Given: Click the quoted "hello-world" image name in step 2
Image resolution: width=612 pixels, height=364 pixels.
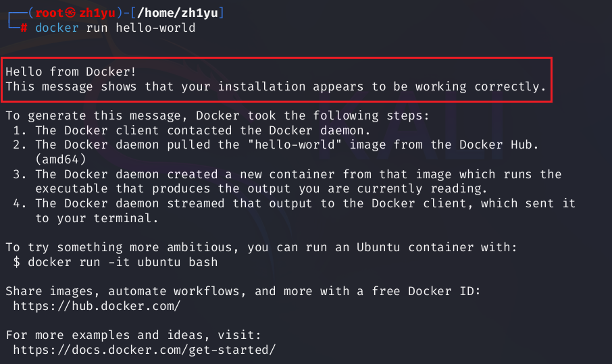Looking at the screenshot, I should [x=302, y=145].
